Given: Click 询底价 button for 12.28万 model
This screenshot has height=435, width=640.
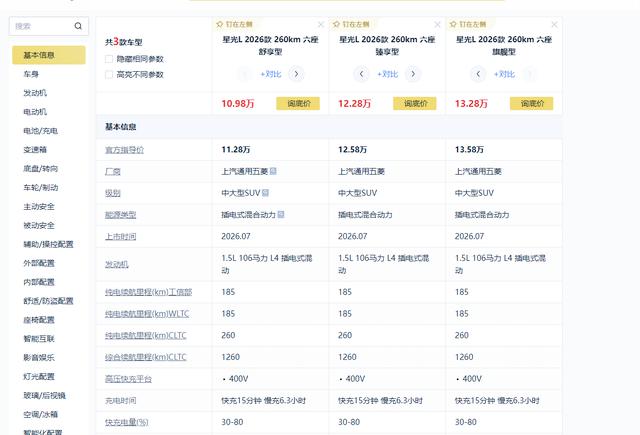Looking at the screenshot, I should 415,103.
